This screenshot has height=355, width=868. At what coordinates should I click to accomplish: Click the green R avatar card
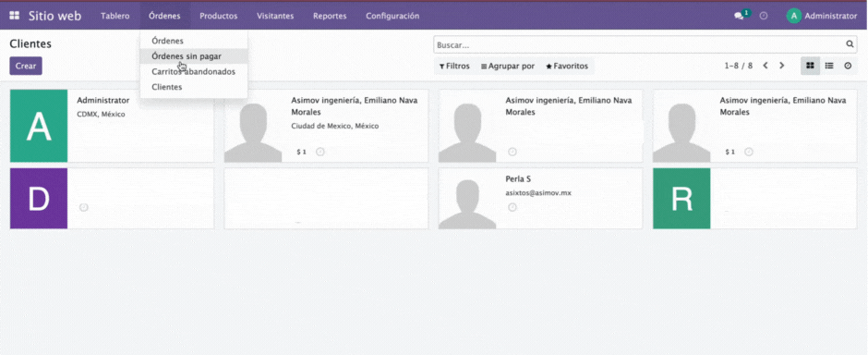tap(681, 198)
